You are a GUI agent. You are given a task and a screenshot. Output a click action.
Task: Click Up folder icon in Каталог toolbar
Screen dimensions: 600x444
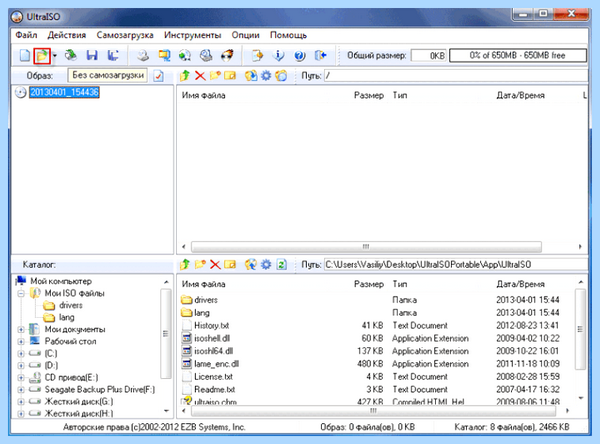click(185, 264)
